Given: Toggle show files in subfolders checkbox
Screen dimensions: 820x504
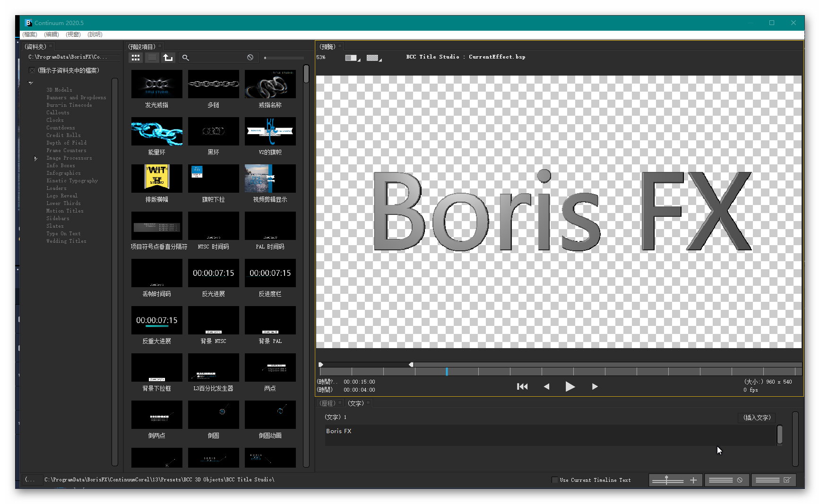Looking at the screenshot, I should pos(32,70).
